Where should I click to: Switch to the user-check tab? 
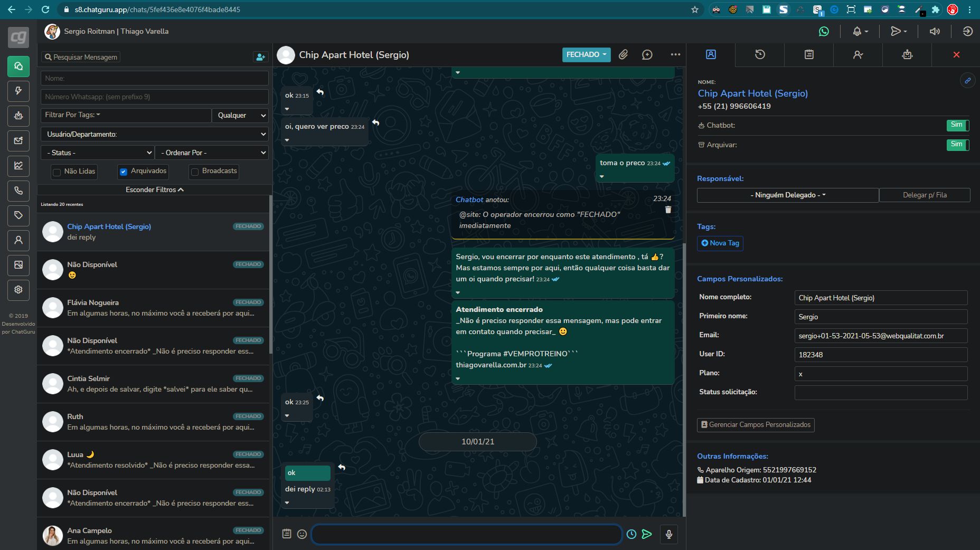(858, 55)
